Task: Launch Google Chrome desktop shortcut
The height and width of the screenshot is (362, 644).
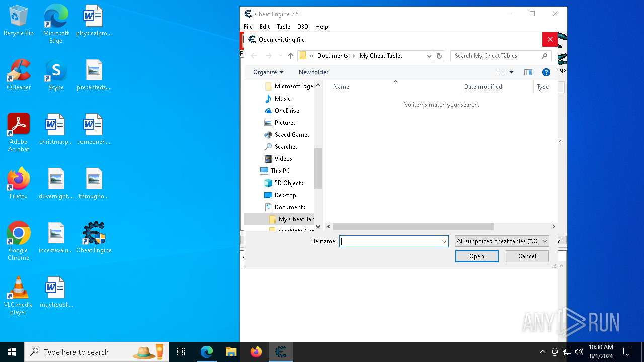Action: point(19,241)
